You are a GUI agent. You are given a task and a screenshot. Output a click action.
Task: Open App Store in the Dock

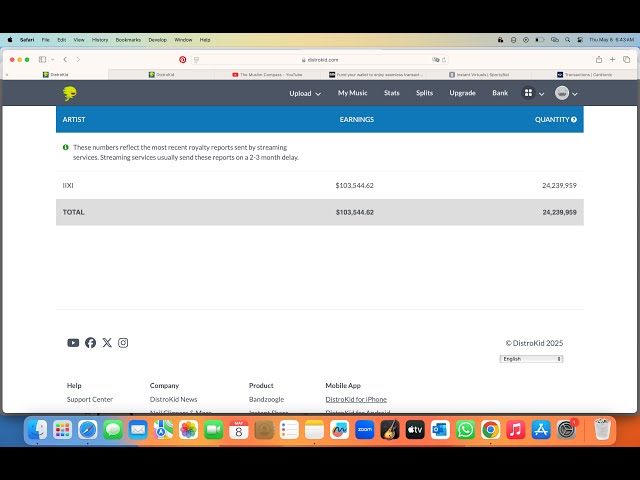[x=541, y=430]
